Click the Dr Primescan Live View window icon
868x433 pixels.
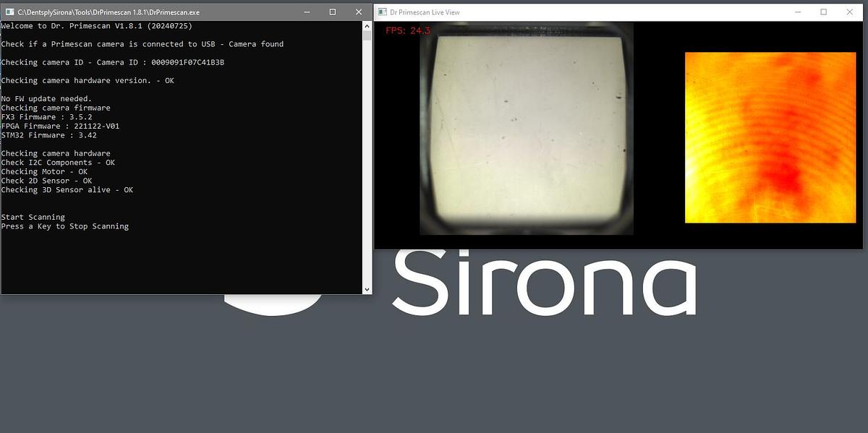coord(381,12)
